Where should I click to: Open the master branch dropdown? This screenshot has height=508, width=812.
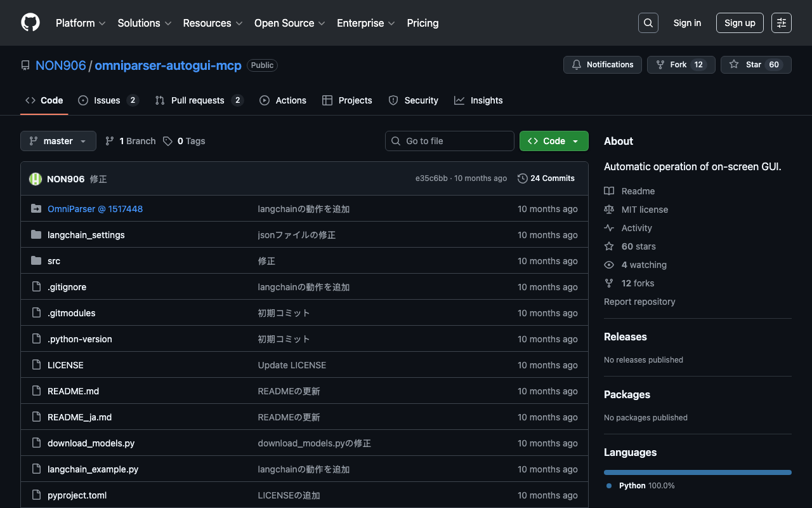click(x=58, y=141)
